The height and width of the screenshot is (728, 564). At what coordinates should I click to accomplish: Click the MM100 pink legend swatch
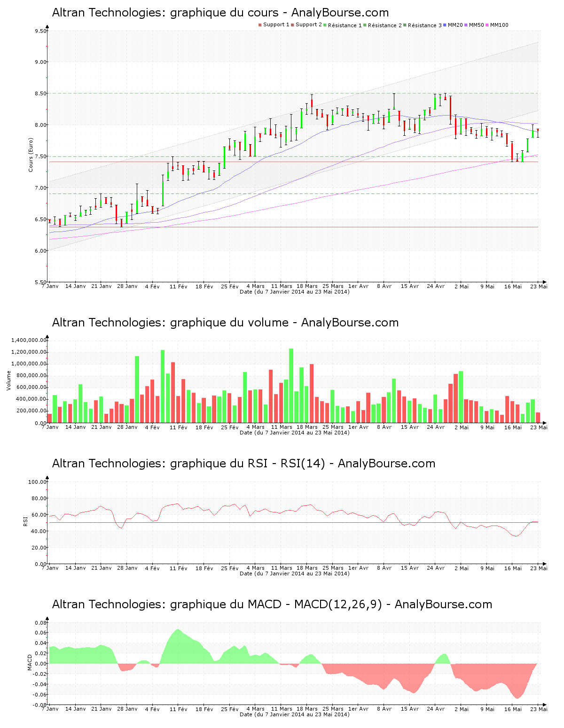point(487,25)
